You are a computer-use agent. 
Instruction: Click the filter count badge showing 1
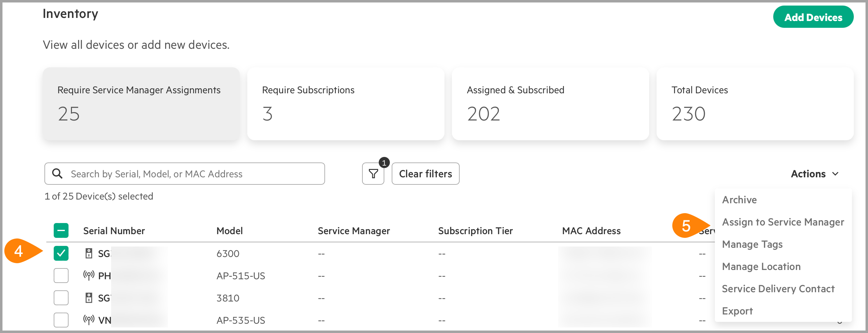384,163
